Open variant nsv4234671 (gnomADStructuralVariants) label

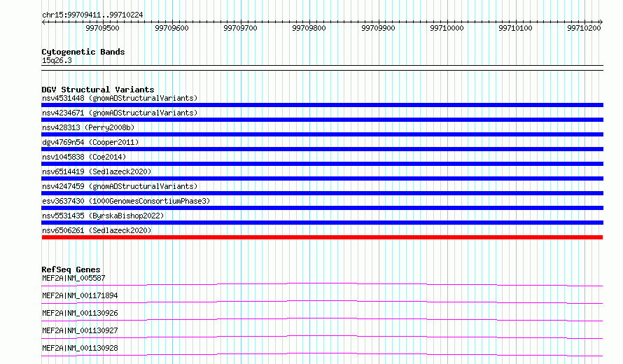coord(120,113)
